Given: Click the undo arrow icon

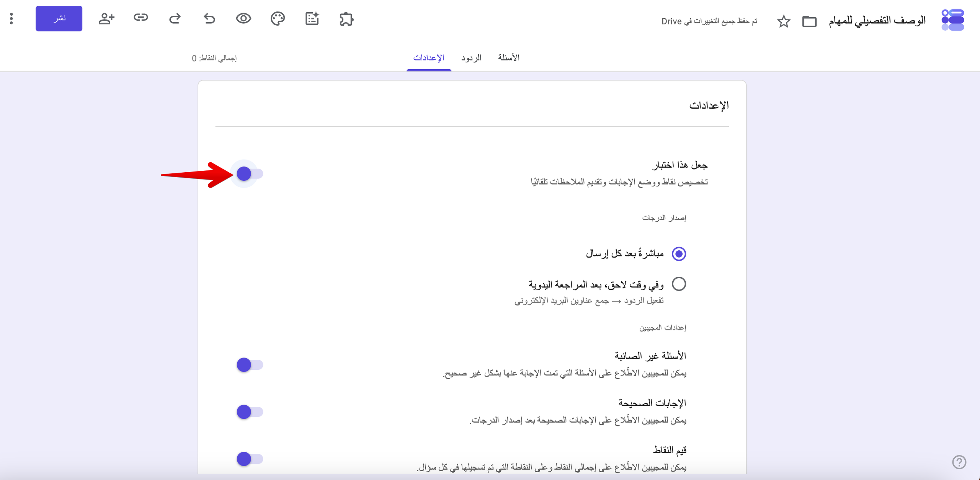Looking at the screenshot, I should coord(209,18).
